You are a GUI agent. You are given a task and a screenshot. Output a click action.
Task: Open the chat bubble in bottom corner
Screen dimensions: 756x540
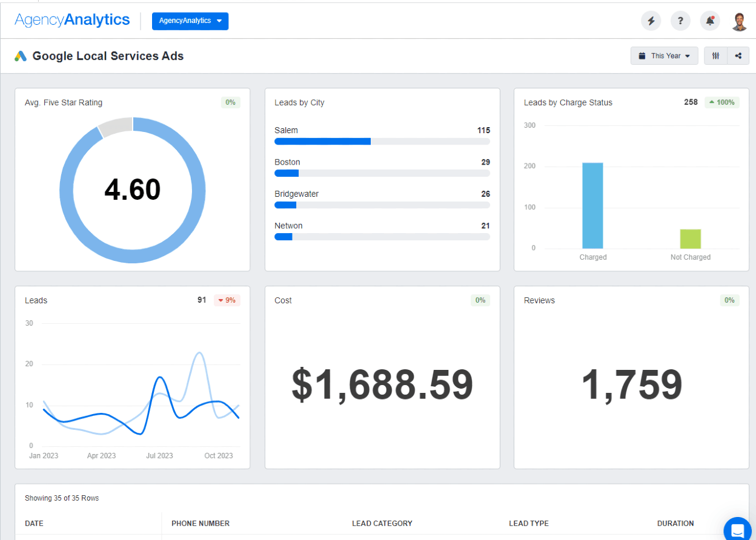pos(737,529)
